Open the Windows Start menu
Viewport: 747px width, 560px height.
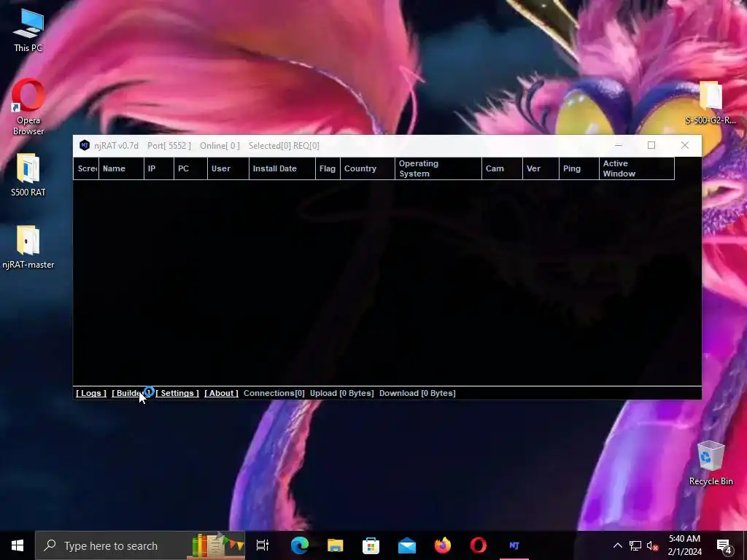pos(18,545)
